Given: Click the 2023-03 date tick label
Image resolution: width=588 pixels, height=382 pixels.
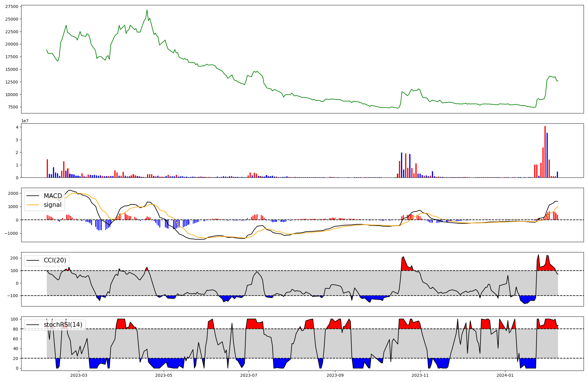Looking at the screenshot, I should pos(79,375).
